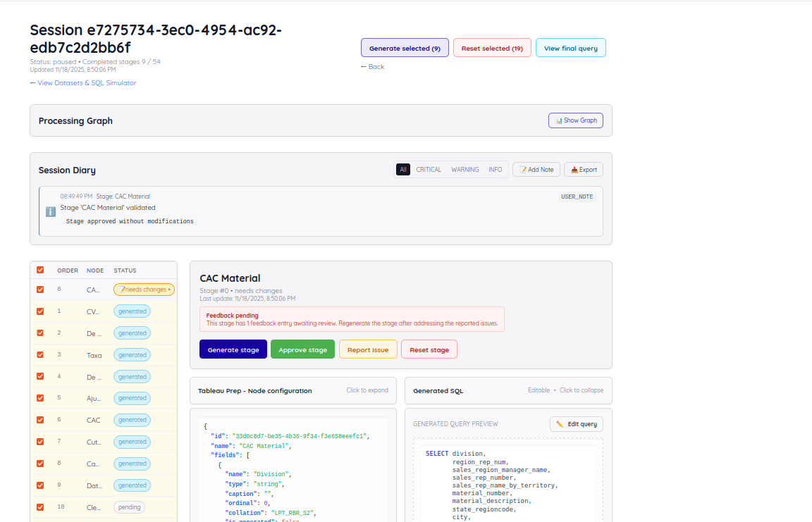The image size is (812, 522).
Task: Click the pending status badge for stage 10
Action: pos(130,507)
